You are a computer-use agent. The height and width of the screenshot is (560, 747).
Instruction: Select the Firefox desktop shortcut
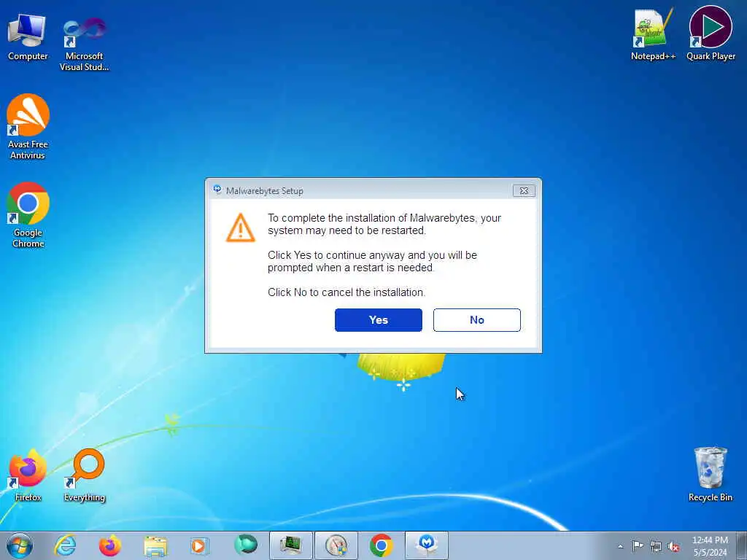point(28,475)
